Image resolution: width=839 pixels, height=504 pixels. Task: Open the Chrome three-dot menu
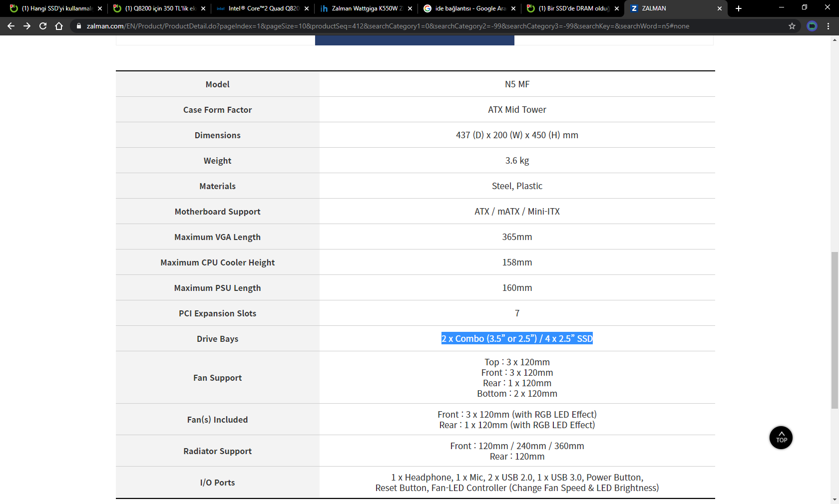point(828,26)
